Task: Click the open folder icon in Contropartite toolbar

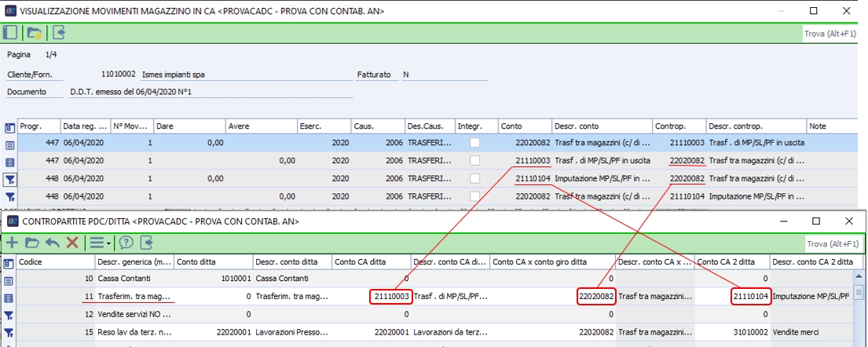Action: [33, 243]
